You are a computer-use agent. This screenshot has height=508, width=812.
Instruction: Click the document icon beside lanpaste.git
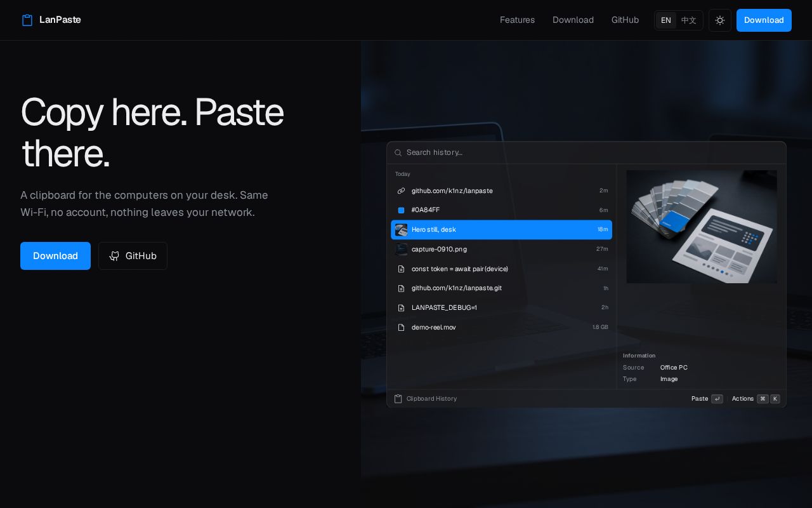pyautogui.click(x=401, y=288)
